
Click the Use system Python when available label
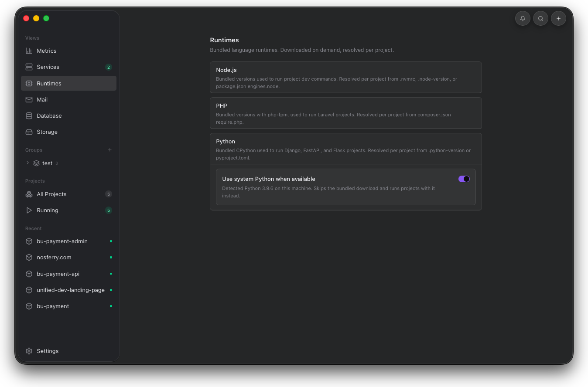click(269, 179)
